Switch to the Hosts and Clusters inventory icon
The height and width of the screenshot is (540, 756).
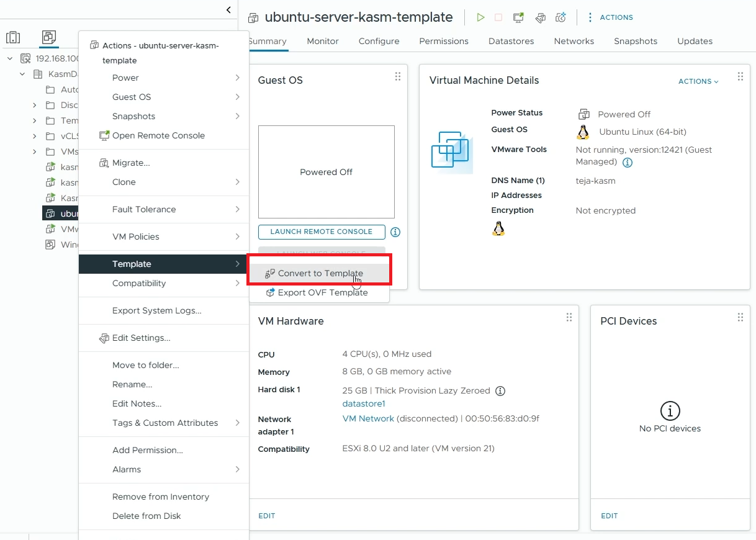click(13, 37)
